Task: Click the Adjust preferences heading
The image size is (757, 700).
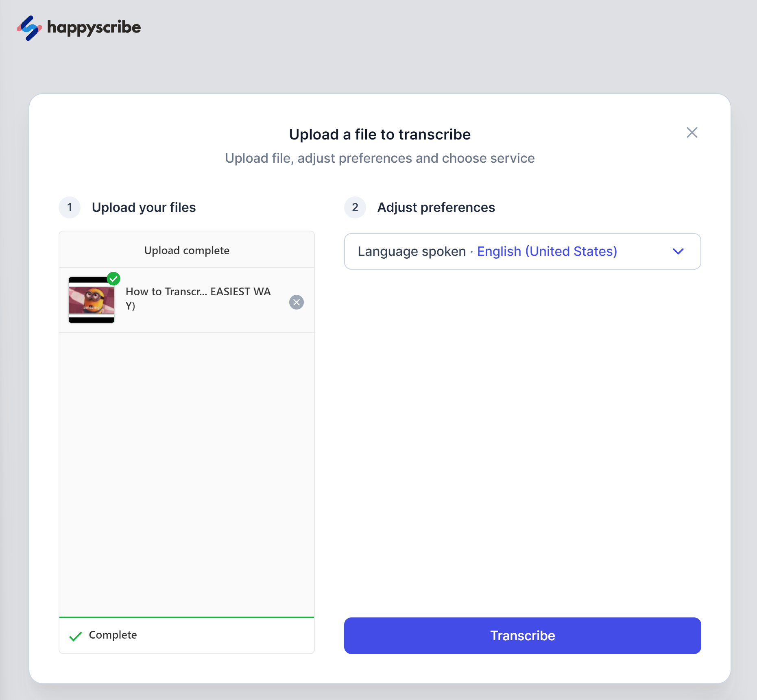Action: 436,207
